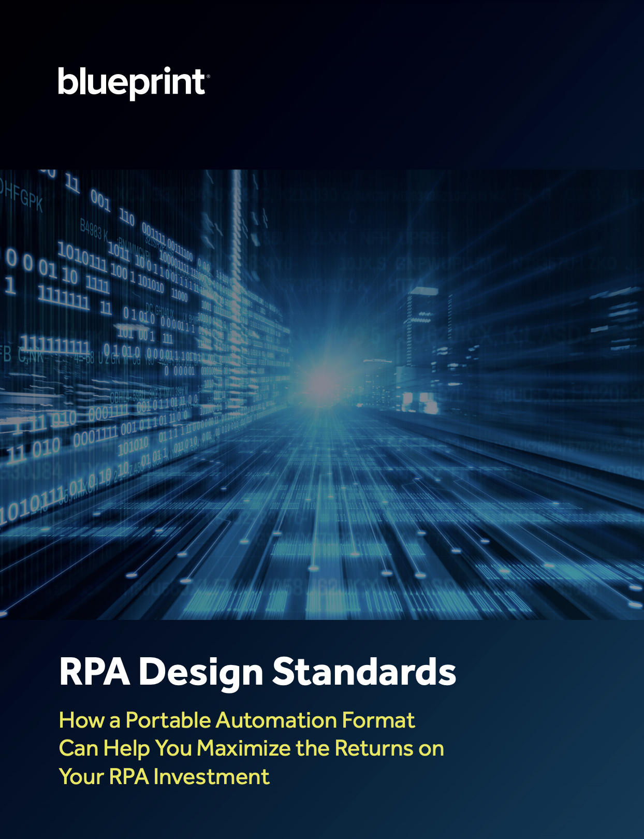Click the registered trademark symbol beside blueprint
The height and width of the screenshot is (839, 644).
(x=208, y=76)
